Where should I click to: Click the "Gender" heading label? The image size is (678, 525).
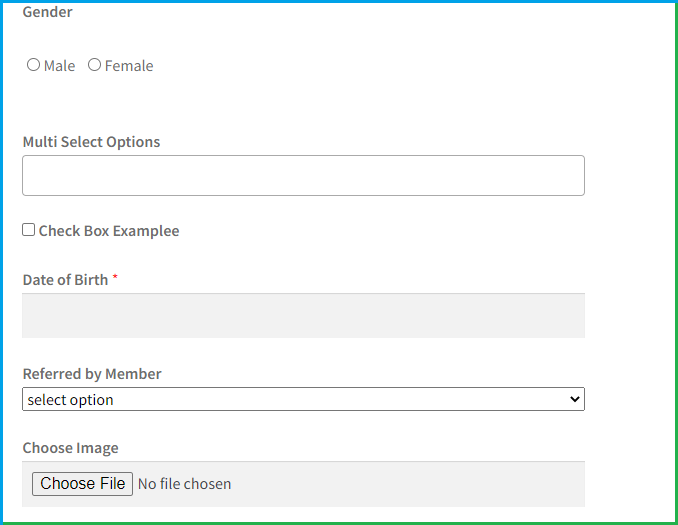[x=47, y=12]
